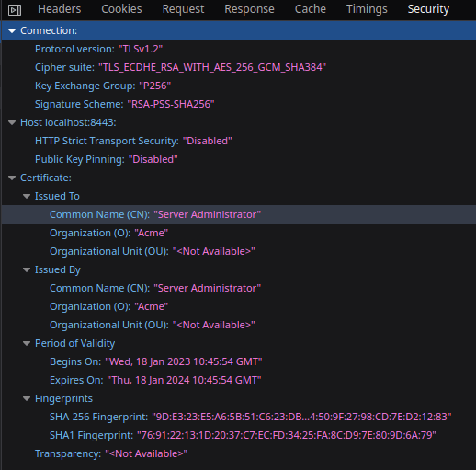Screen dimensions: 476x470
Task: Collapse the Period of Validity arrow
Action: point(27,343)
